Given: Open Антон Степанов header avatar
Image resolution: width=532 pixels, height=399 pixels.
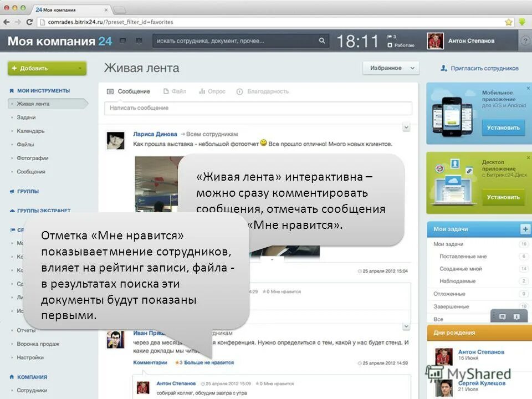Looking at the screenshot, I should tap(436, 41).
